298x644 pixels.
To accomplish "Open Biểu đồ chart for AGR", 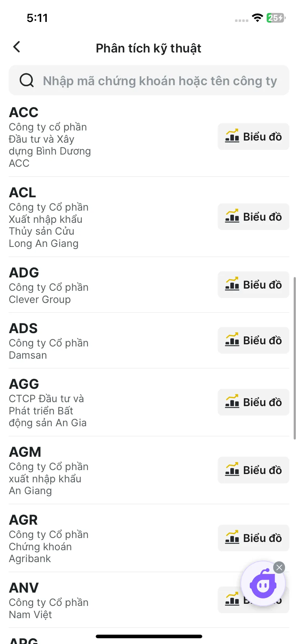I will pyautogui.click(x=253, y=538).
